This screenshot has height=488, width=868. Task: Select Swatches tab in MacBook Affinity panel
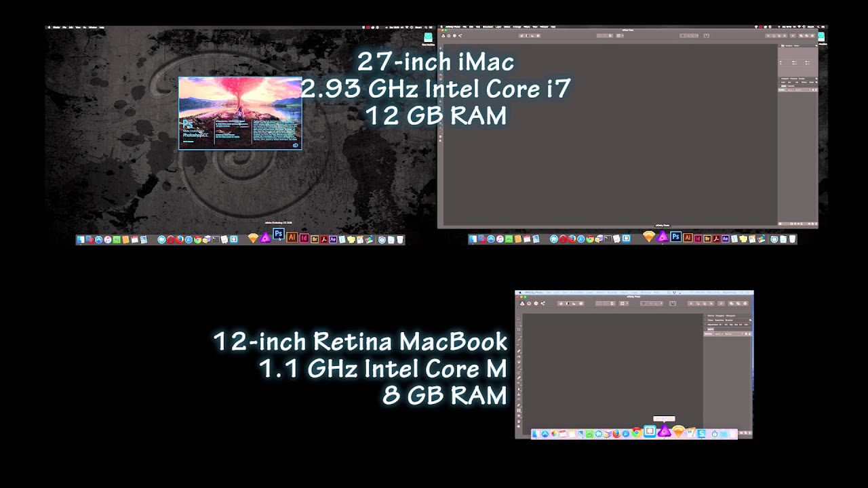pos(719,320)
